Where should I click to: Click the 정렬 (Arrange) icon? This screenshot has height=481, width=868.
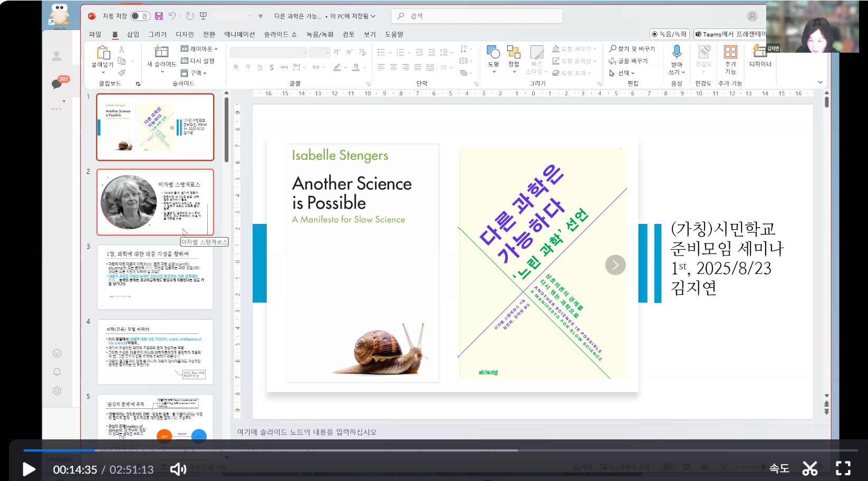click(x=514, y=52)
